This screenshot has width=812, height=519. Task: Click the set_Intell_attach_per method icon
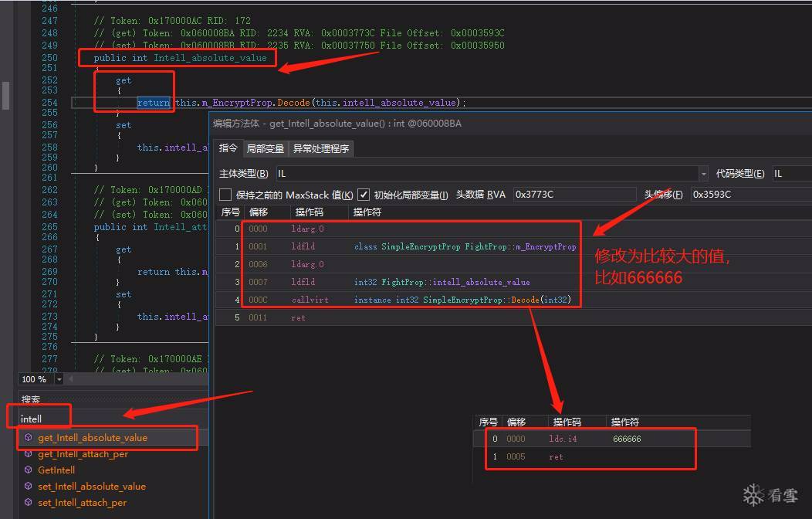[x=29, y=503]
